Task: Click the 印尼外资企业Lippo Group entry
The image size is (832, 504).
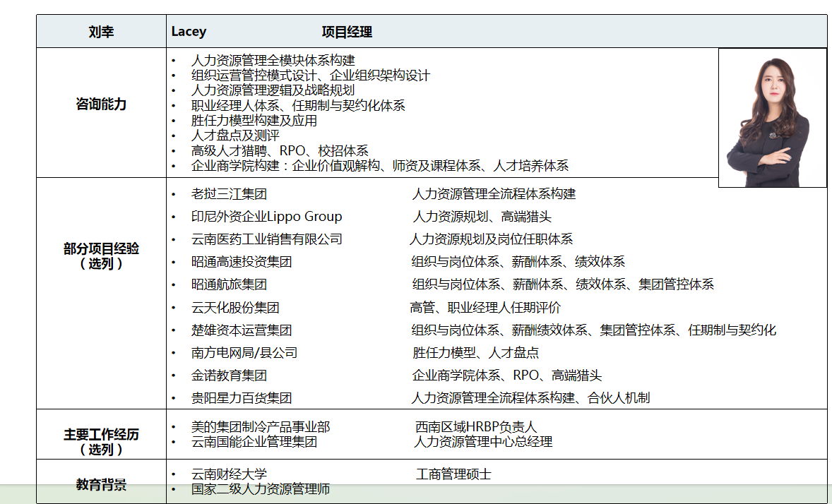Action: coord(266,217)
